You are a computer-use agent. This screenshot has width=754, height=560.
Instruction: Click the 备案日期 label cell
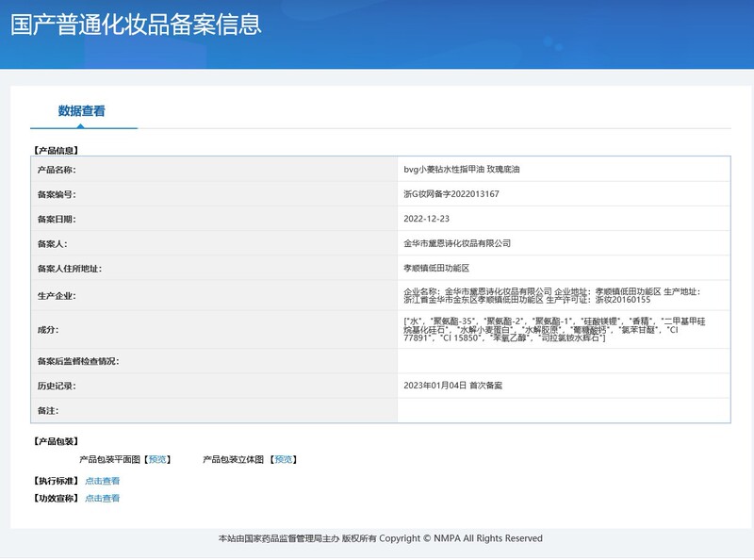click(215, 219)
